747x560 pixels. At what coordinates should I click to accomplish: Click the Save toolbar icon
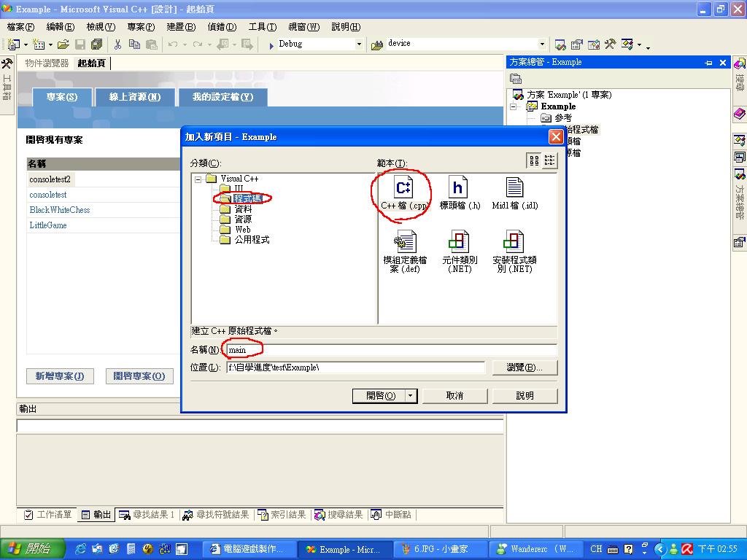point(80,44)
